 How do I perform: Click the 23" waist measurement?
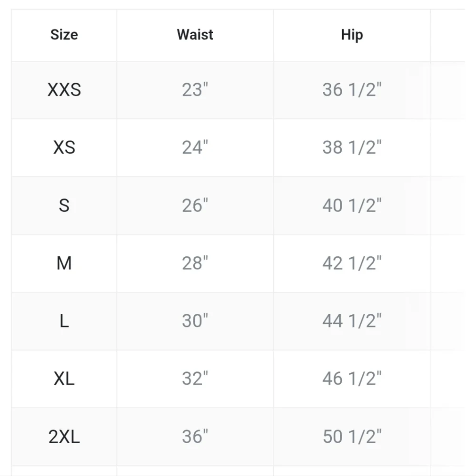pyautogui.click(x=195, y=90)
